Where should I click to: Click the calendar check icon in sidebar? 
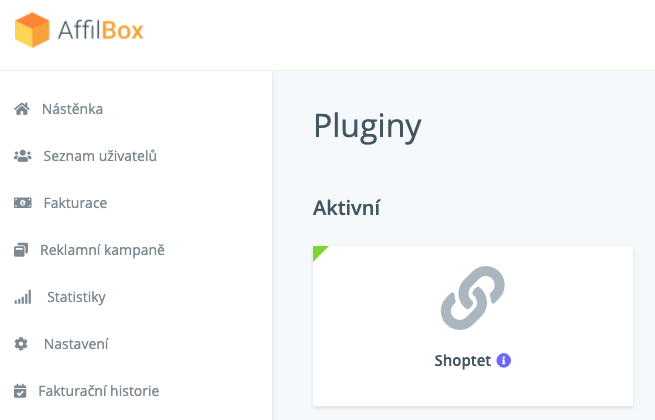(20, 391)
